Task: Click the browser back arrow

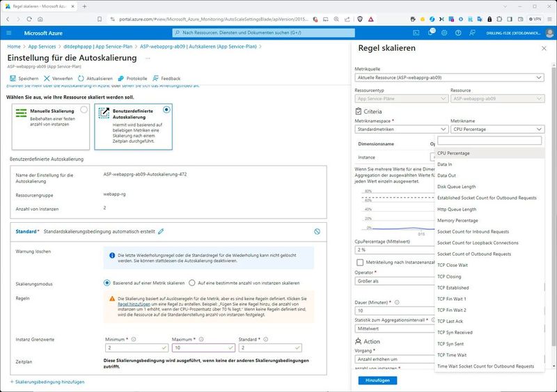Action: [x=8, y=19]
